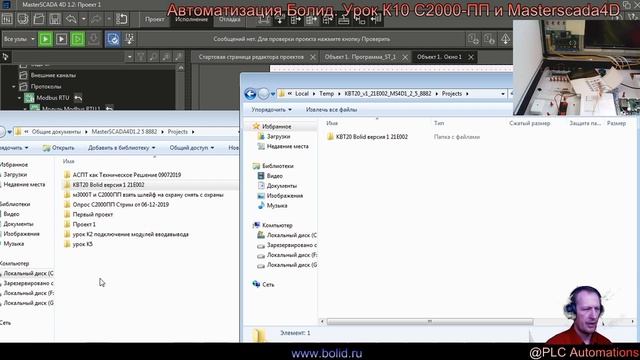Click Открыть in left Explorer toolbar

pyautogui.click(x=59, y=148)
